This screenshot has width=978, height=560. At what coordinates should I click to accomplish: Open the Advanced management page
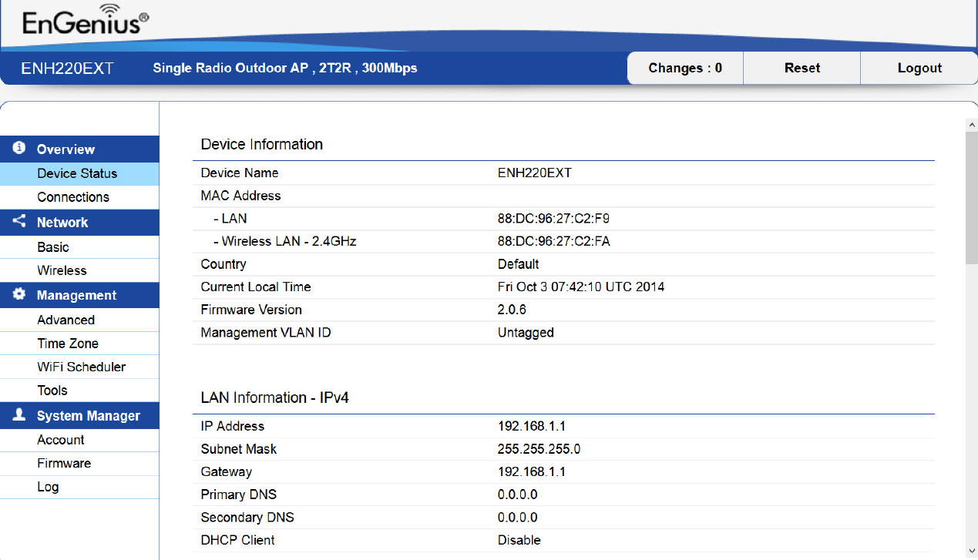[x=79, y=320]
